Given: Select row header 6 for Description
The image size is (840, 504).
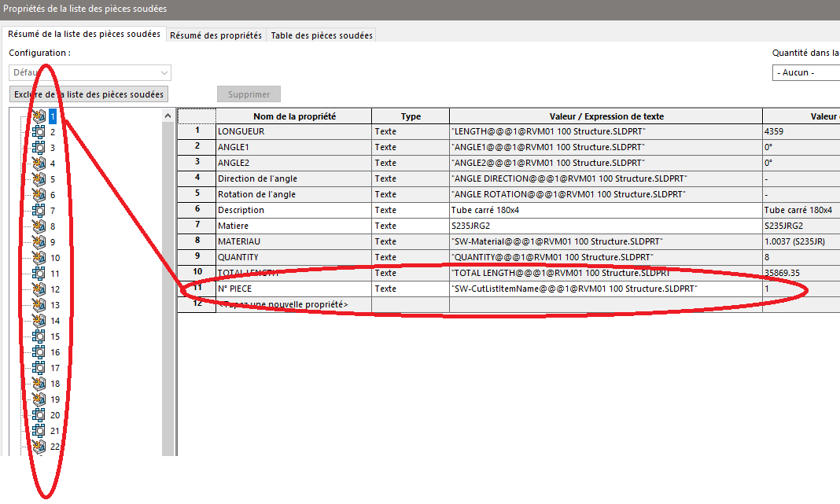Looking at the screenshot, I should click(x=197, y=210).
